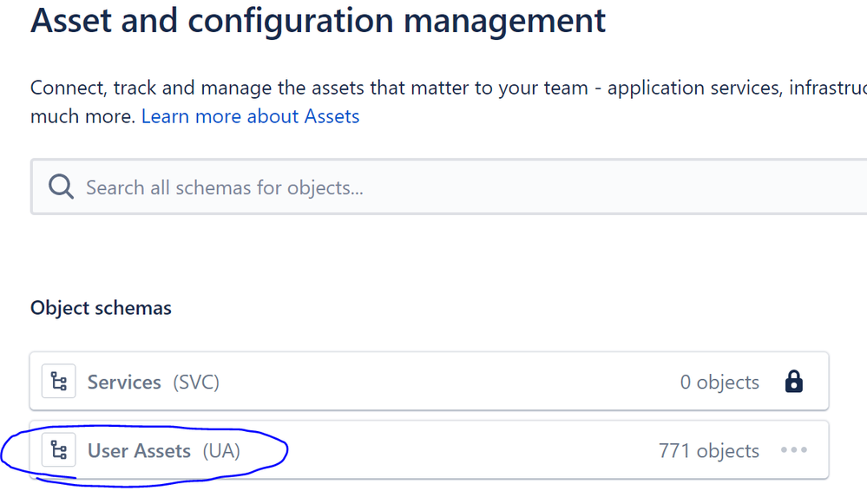Click the 0 objects count on Services
Image resolution: width=867 pixels, height=504 pixels.
719,383
